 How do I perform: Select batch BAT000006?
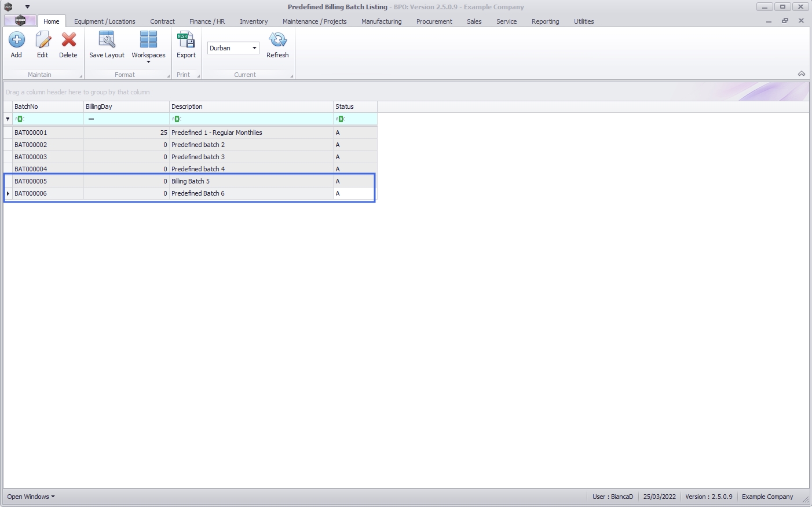[x=31, y=193]
